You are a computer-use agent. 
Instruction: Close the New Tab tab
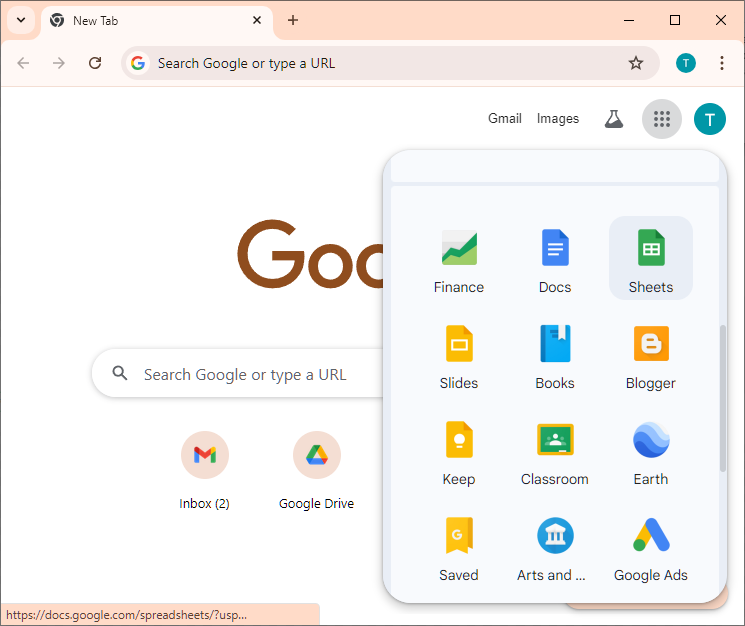tap(257, 20)
